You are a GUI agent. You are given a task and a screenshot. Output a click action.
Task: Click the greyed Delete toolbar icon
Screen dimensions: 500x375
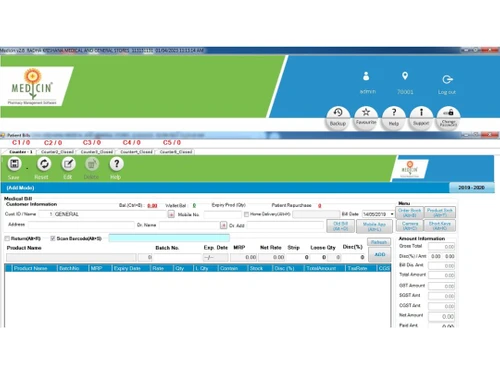pos(92,164)
